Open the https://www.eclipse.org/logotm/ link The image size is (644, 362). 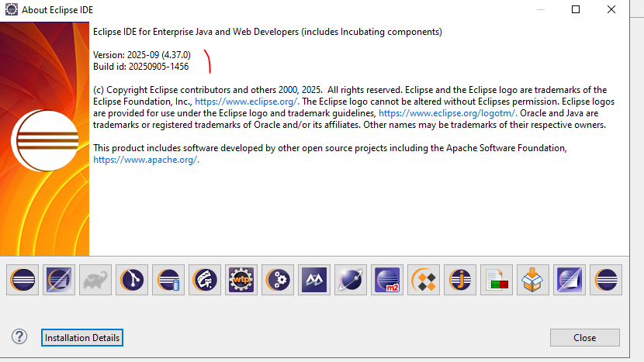[x=448, y=113]
